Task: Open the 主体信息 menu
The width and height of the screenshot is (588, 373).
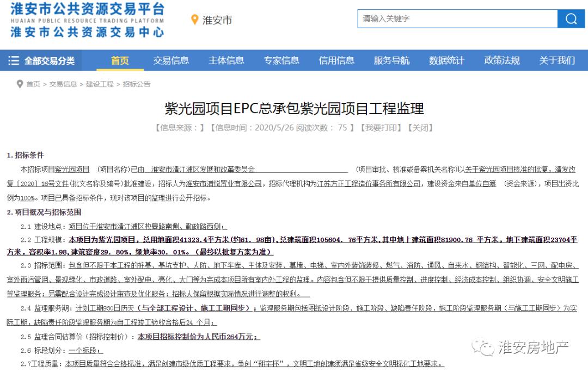Action: pyautogui.click(x=226, y=61)
